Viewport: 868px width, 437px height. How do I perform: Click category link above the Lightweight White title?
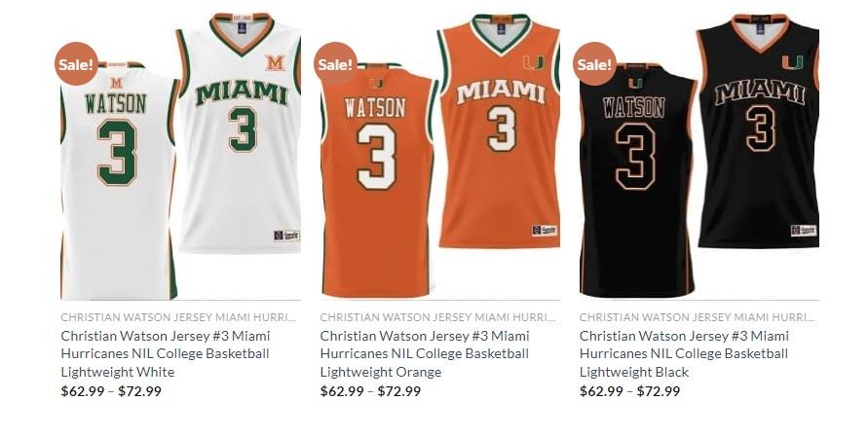pos(178,317)
